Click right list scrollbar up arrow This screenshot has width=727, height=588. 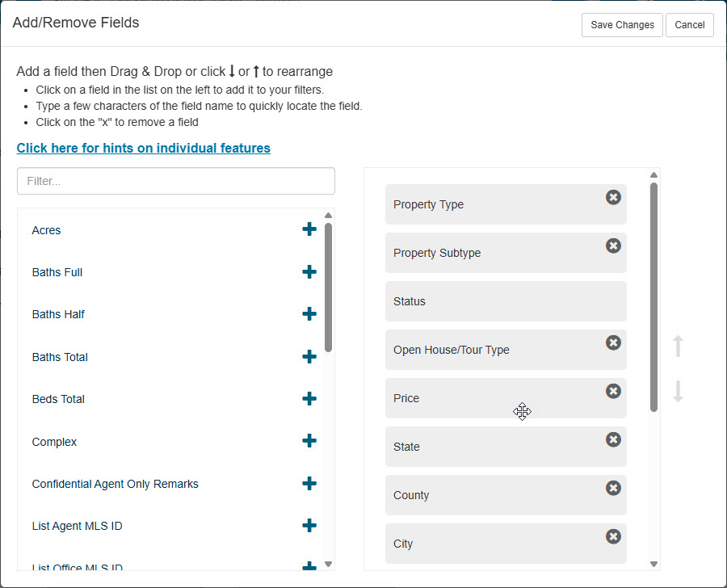point(653,174)
